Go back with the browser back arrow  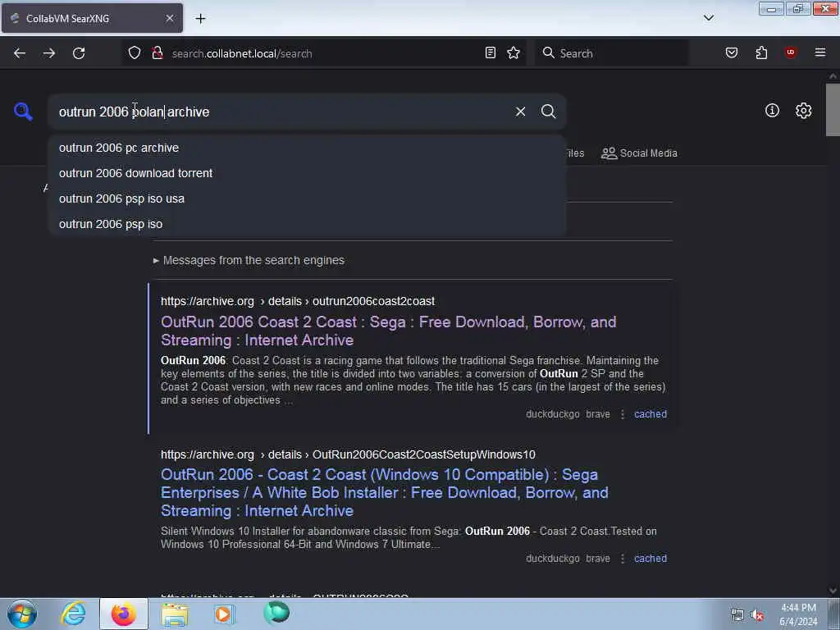pos(20,53)
